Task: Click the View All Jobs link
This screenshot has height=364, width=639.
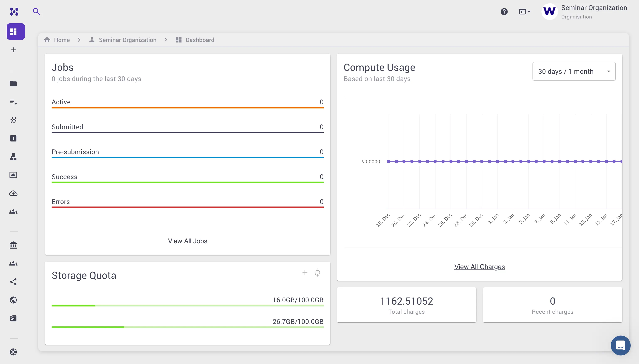Action: coord(187,241)
